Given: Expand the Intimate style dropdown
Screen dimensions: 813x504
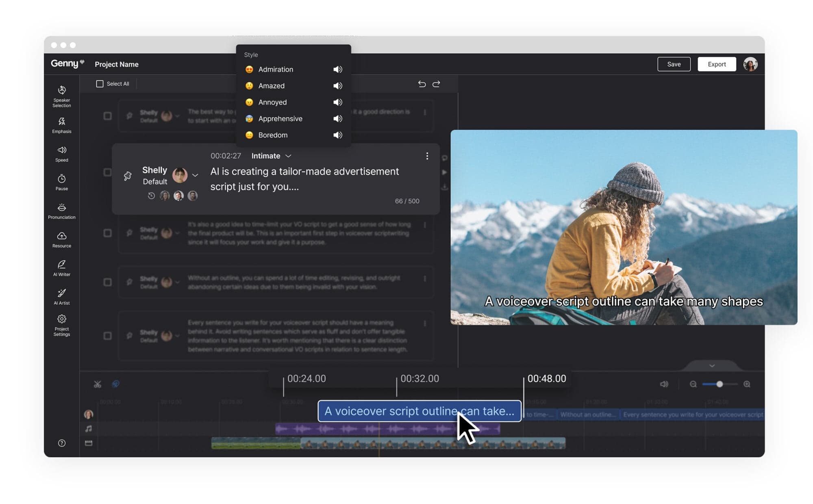Looking at the screenshot, I should click(271, 156).
